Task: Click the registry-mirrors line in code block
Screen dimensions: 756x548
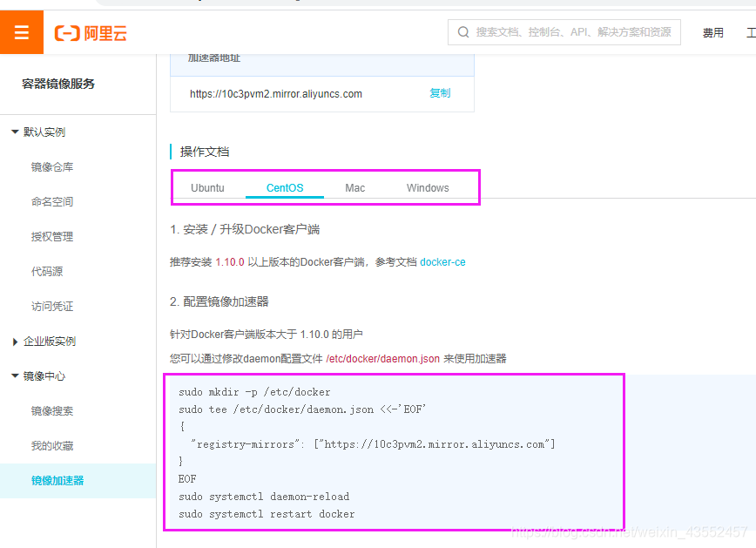Action: click(373, 444)
